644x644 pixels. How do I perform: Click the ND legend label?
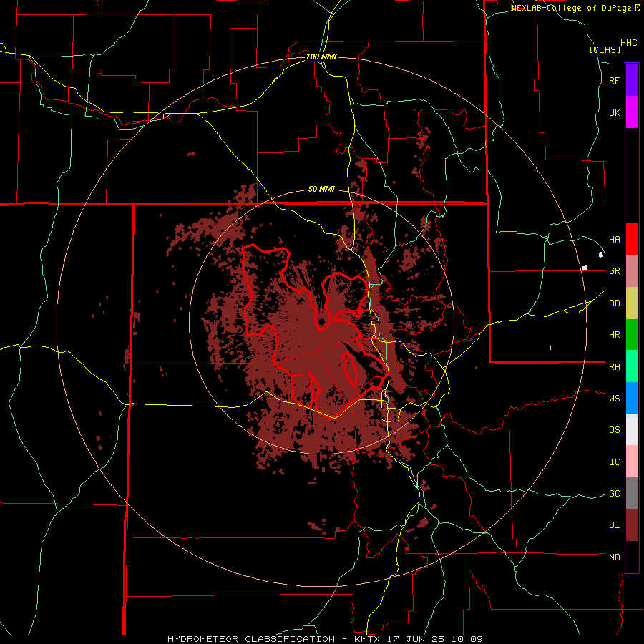(615, 557)
